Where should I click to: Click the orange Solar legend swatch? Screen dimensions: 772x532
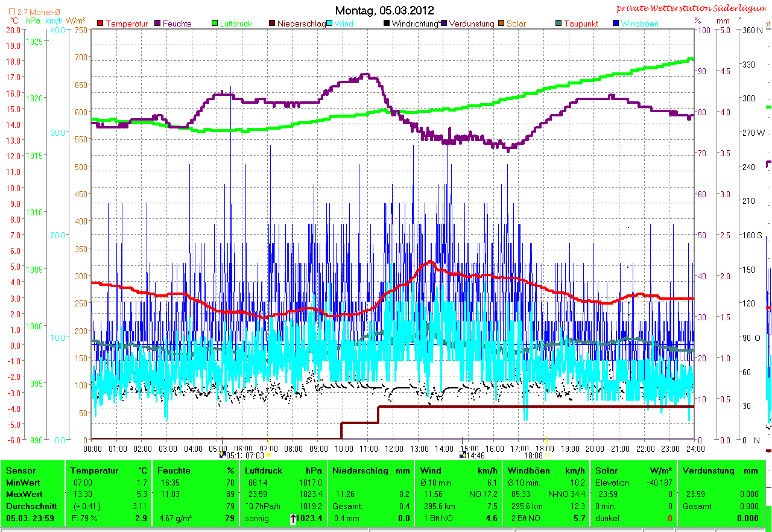[x=501, y=24]
